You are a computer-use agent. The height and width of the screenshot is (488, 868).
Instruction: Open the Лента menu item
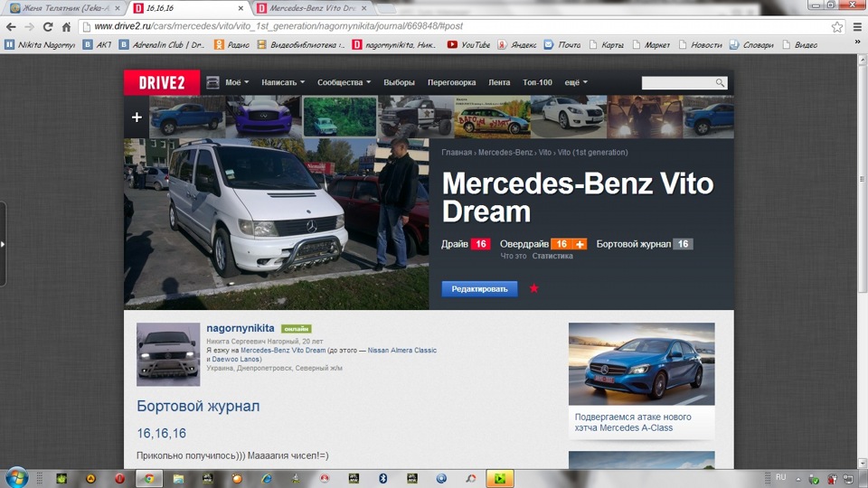coord(499,82)
